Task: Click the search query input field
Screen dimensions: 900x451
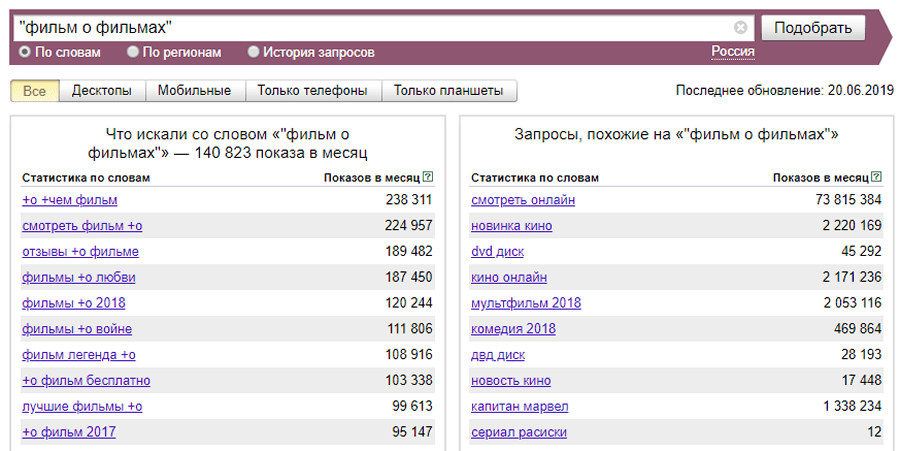Action: pyautogui.click(x=370, y=28)
